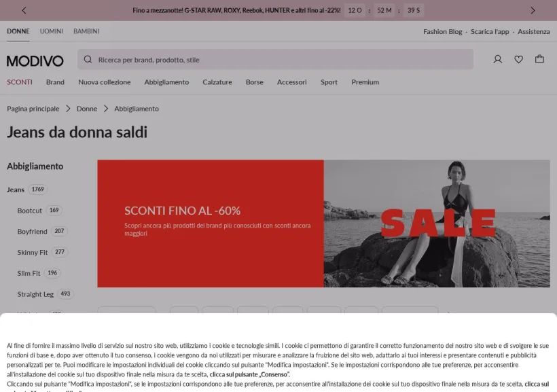This screenshot has height=392, width=557.
Task: Switch to the UOMINI tab
Action: [x=52, y=31]
